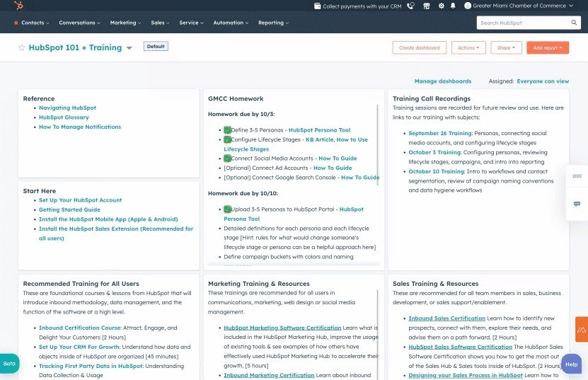
Task: Click the green check beside Connect Social Media Accounts
Action: click(227, 159)
